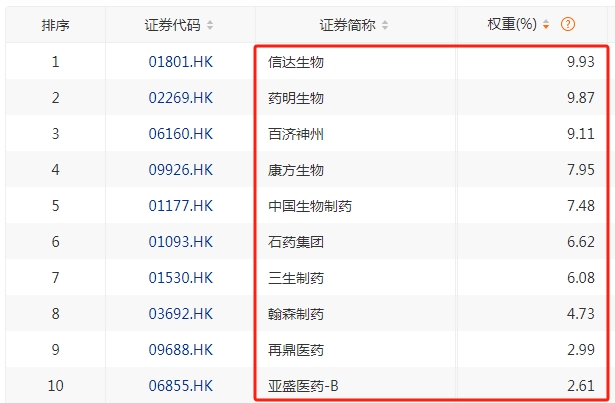Open the 权重 help question-mark icon
This screenshot has width=615, height=403.
pyautogui.click(x=568, y=24)
